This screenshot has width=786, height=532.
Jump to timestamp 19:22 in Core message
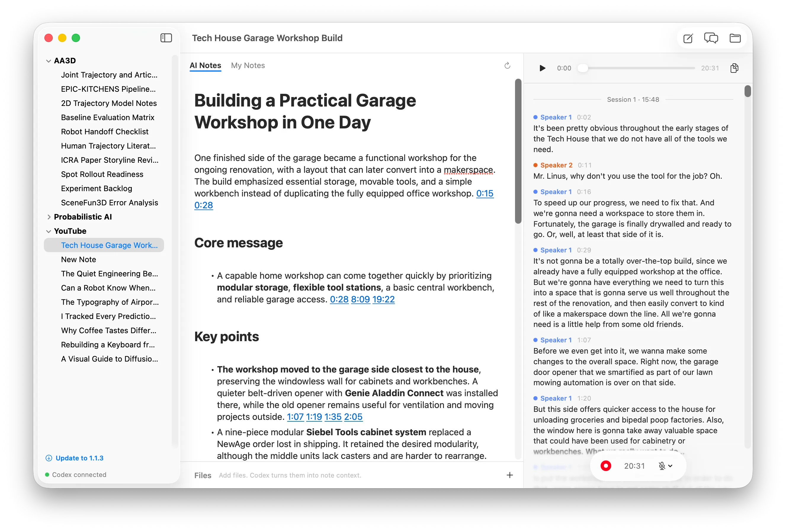click(x=383, y=299)
